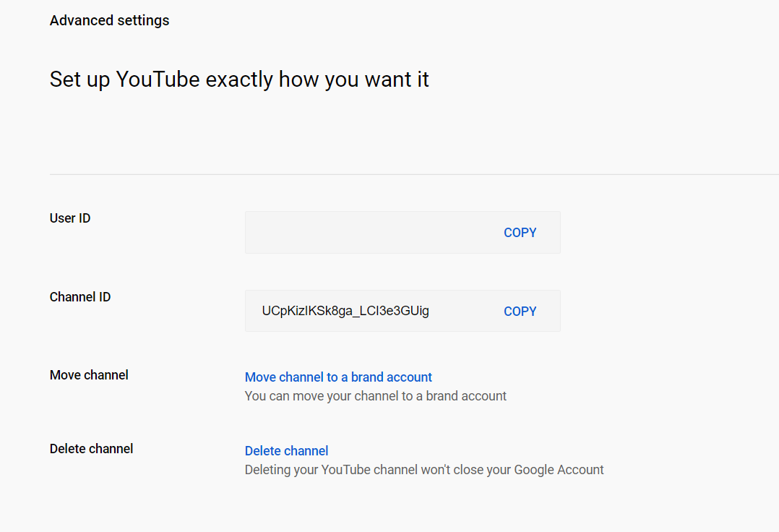This screenshot has height=532, width=779.
Task: Click the Delete channel link
Action: click(286, 450)
